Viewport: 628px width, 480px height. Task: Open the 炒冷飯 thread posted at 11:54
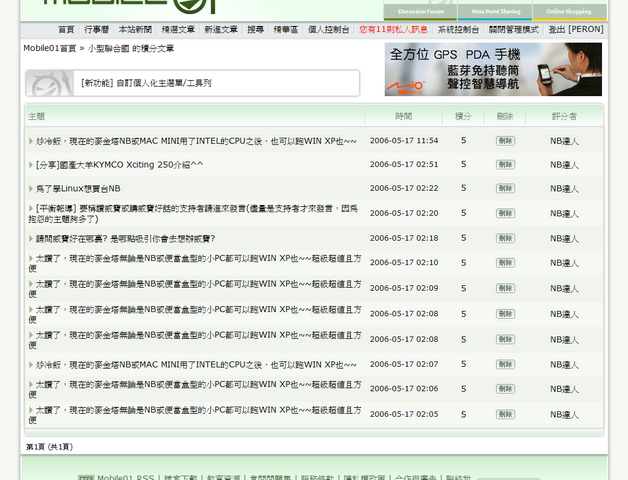point(196,141)
